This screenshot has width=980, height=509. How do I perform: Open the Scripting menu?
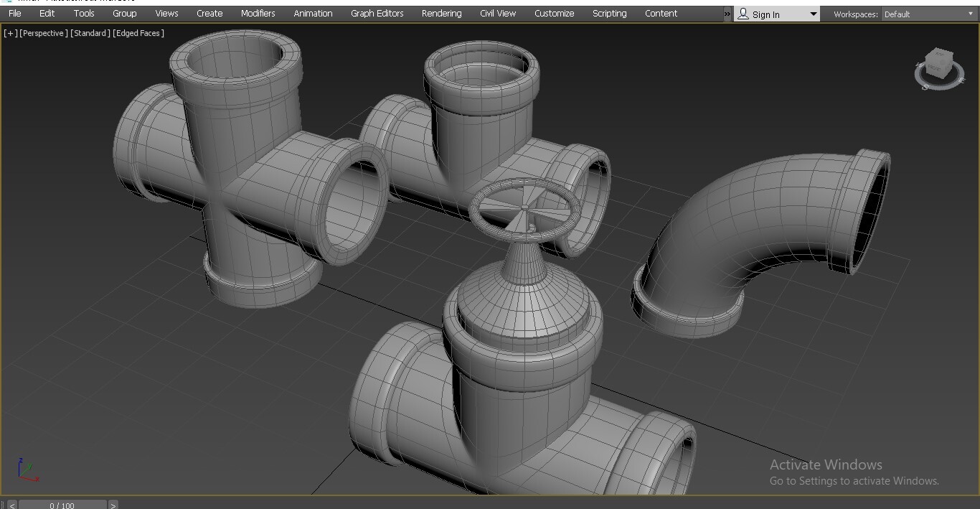(x=609, y=13)
